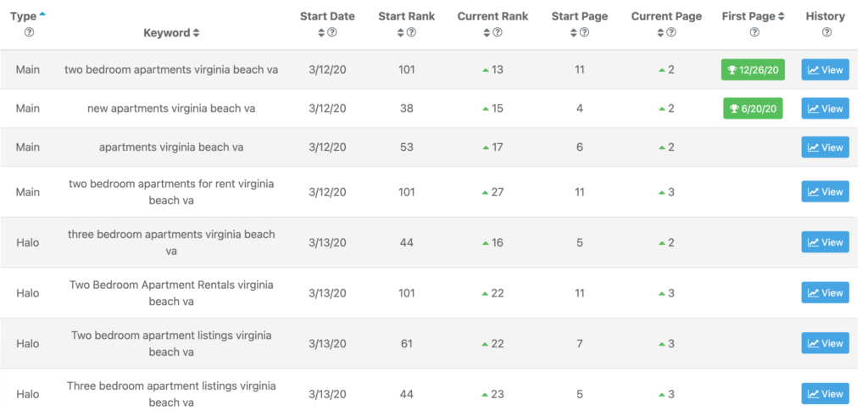Click the help icon under Current Rank
The width and height of the screenshot is (868, 416).
click(x=497, y=32)
